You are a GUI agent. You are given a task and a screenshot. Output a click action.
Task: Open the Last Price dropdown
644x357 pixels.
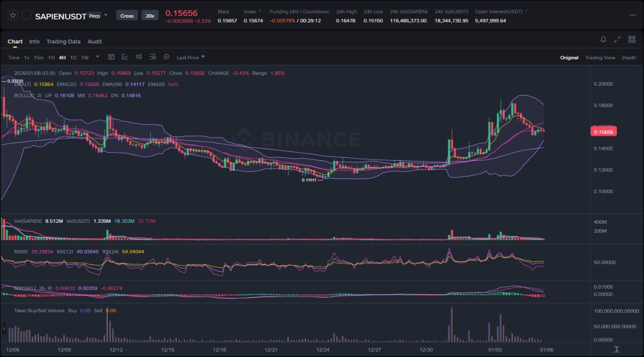[x=191, y=58]
